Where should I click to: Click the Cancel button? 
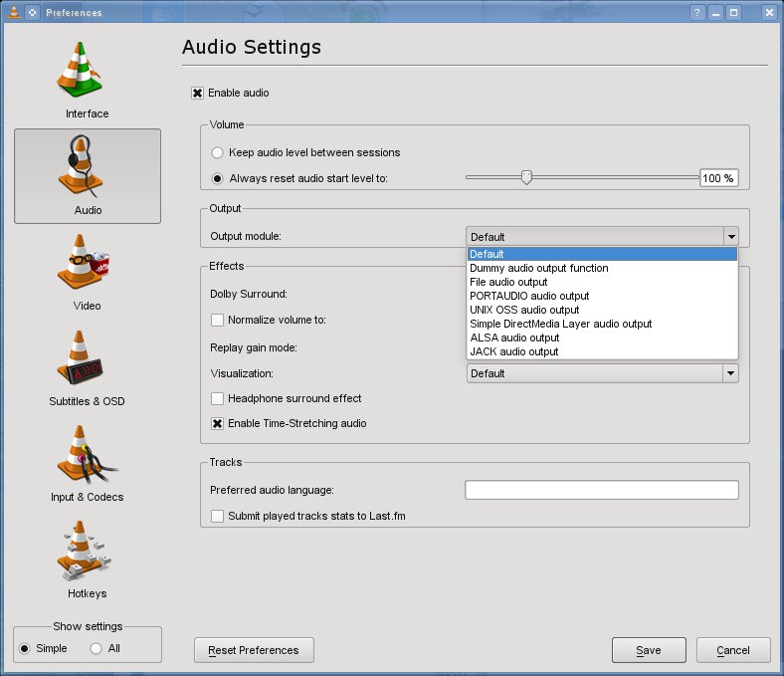[733, 650]
